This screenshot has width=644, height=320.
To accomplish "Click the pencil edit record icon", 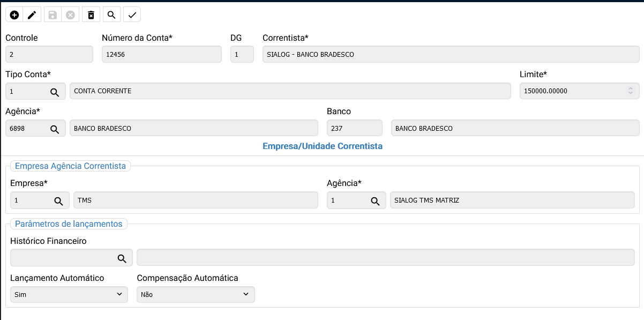I will pos(32,15).
